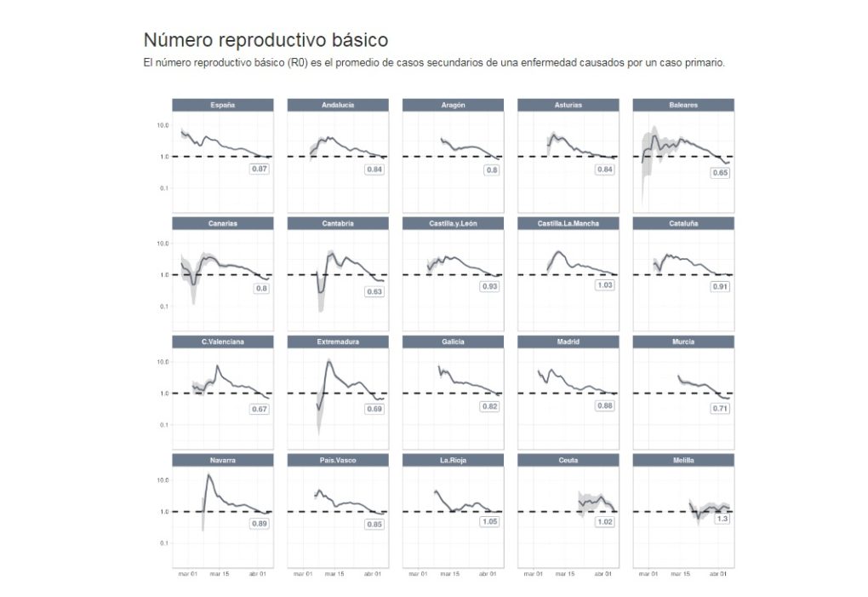
Task: Click the 1.02 value label in Ceuta
Action: [x=605, y=521]
